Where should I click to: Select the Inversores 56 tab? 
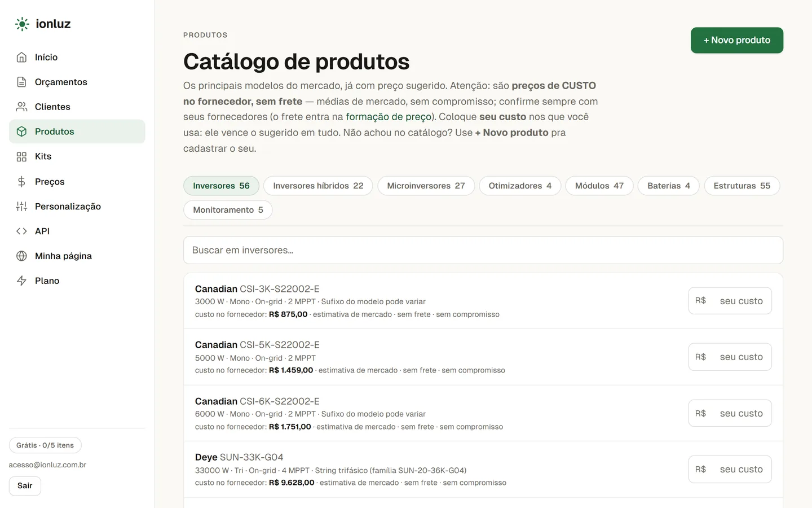tap(221, 186)
